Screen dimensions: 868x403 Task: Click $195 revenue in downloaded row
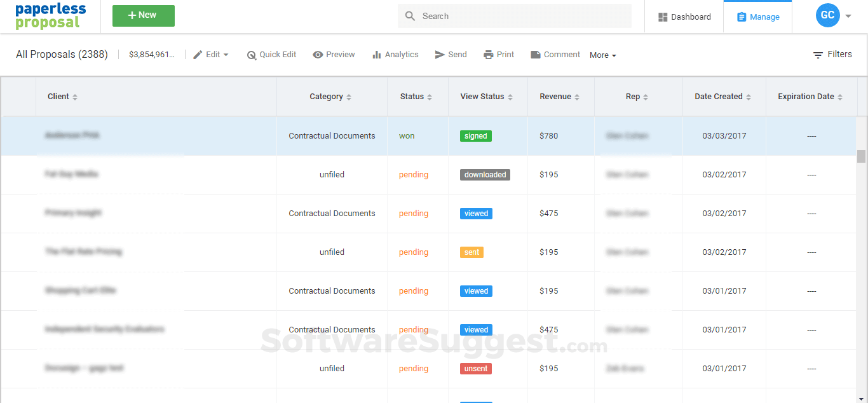coord(549,175)
